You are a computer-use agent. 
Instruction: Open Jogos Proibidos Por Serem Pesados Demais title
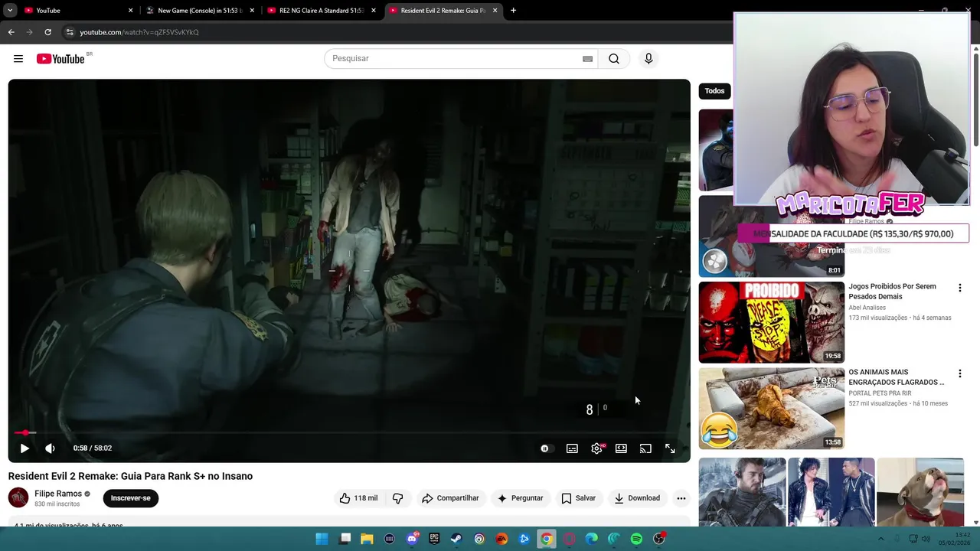[x=892, y=292]
